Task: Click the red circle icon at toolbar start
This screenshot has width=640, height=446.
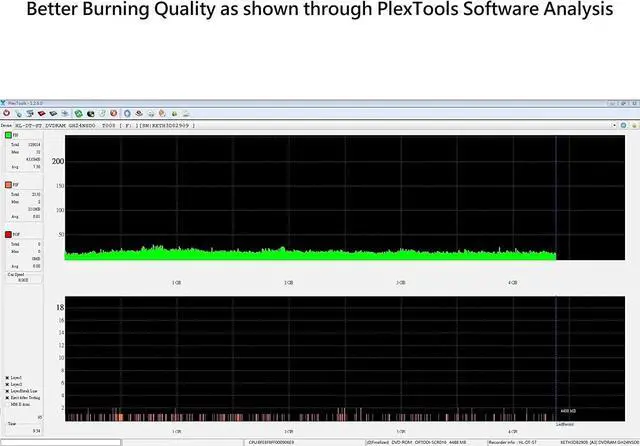Action: pyautogui.click(x=7, y=114)
